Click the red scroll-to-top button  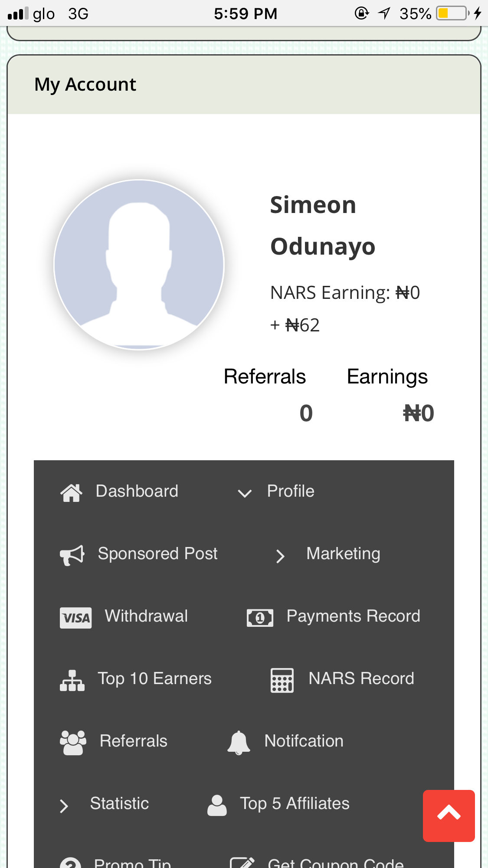(449, 816)
